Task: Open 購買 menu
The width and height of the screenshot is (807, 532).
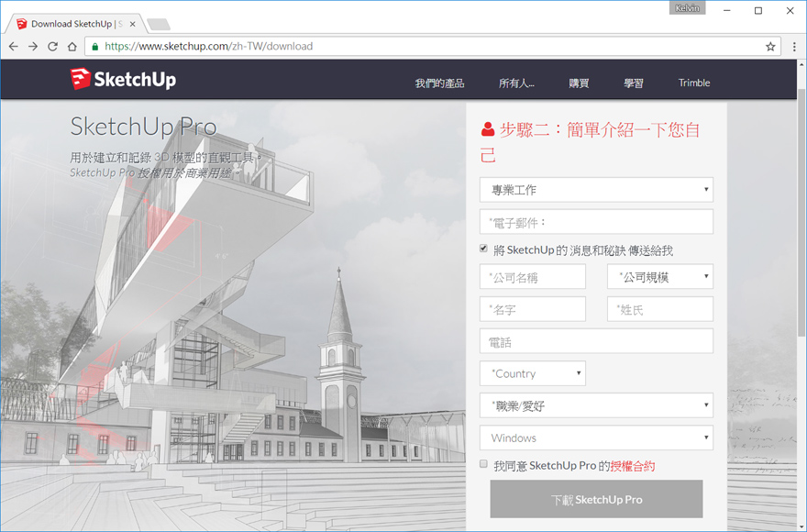Action: pos(579,83)
